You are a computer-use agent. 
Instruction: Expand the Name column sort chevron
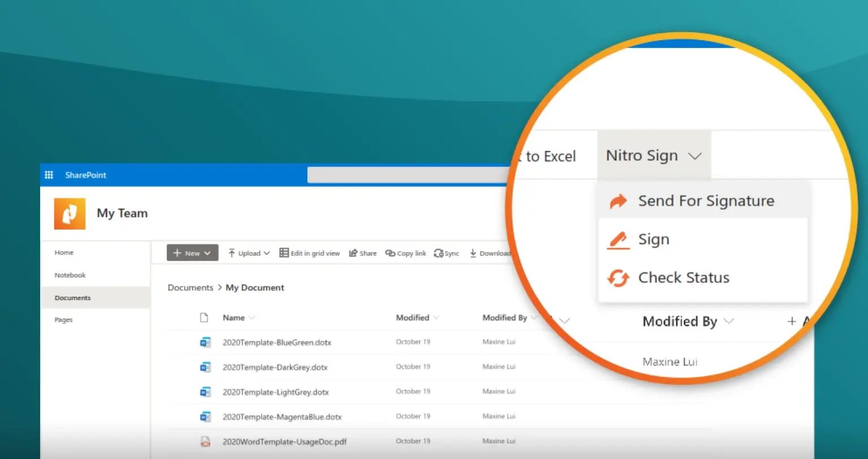click(251, 318)
